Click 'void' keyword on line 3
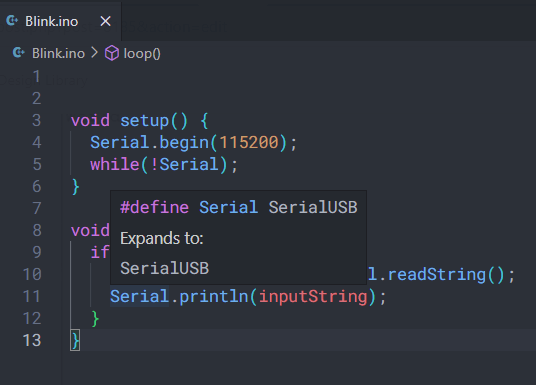This screenshot has width=536, height=385. 90,120
